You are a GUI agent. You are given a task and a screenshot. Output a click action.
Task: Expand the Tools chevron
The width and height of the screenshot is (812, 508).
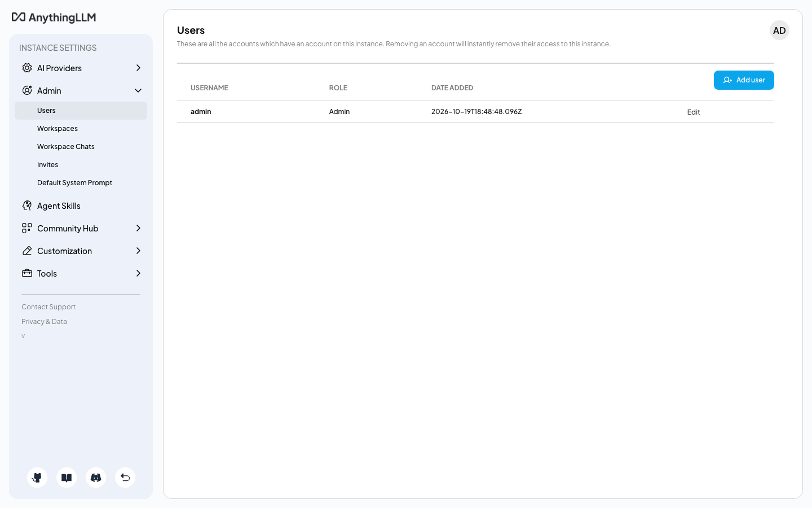pyautogui.click(x=138, y=273)
